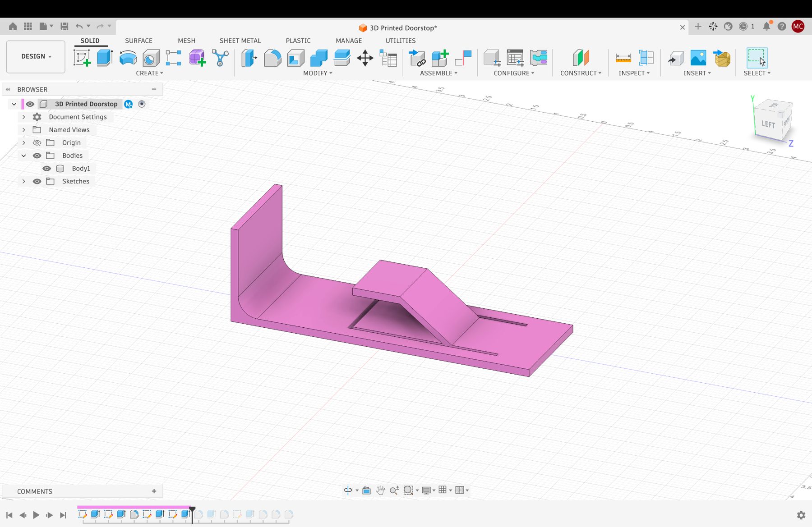
Task: Toggle visibility of Sketches folder
Action: coord(37,181)
